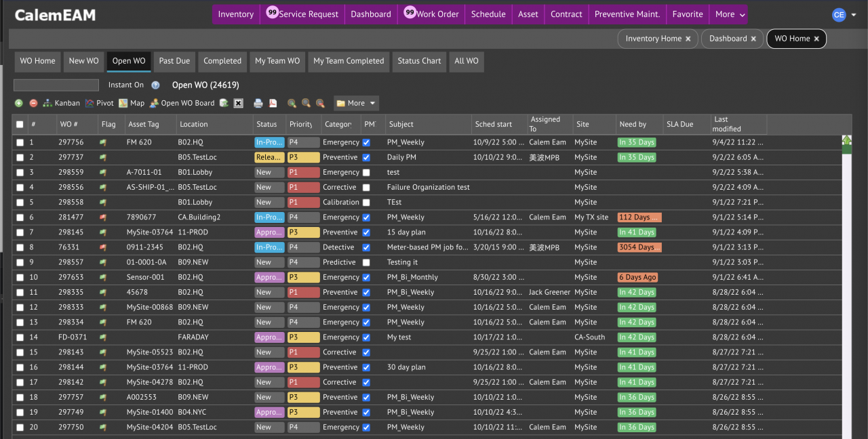Select row 5 checkbox for WO 298558
The height and width of the screenshot is (439, 868).
[20, 203]
